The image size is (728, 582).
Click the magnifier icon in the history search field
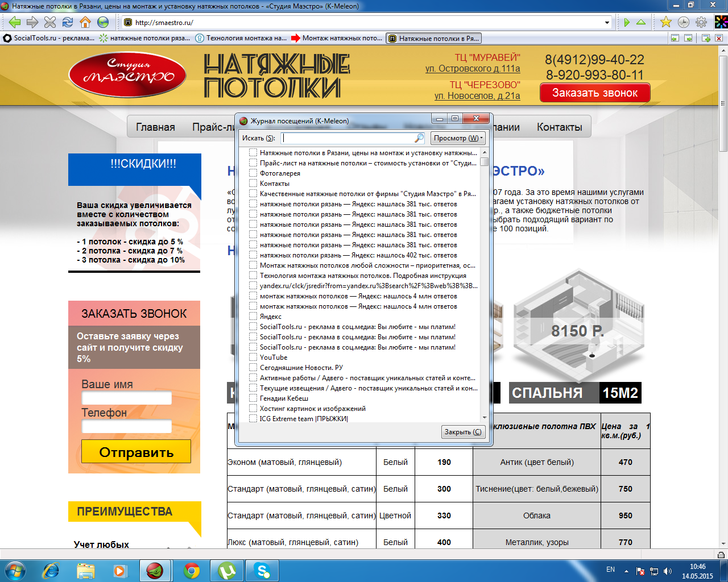pos(419,138)
